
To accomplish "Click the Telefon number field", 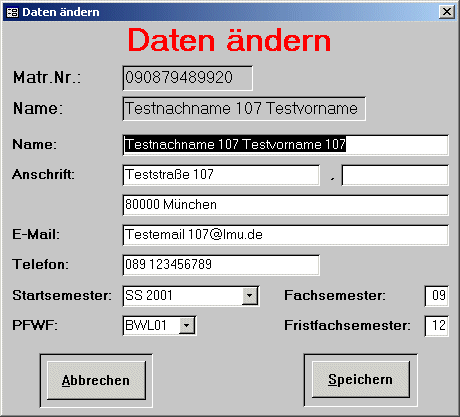I will (x=221, y=265).
